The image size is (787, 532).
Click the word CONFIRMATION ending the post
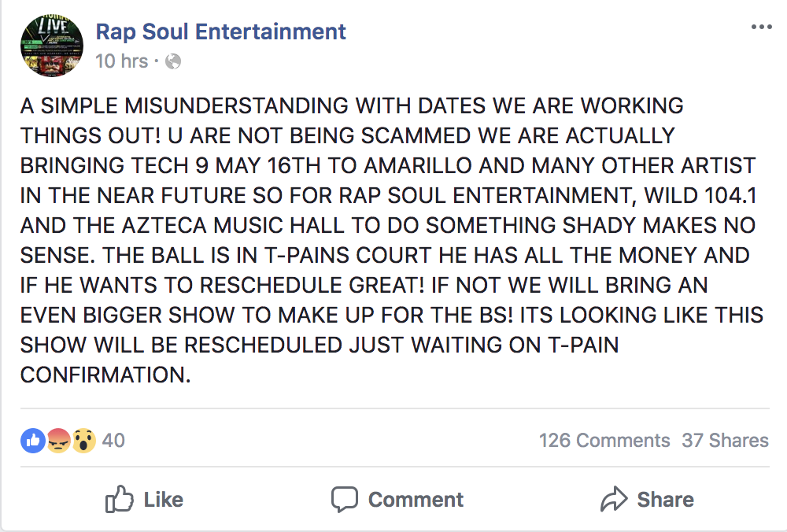(105, 375)
